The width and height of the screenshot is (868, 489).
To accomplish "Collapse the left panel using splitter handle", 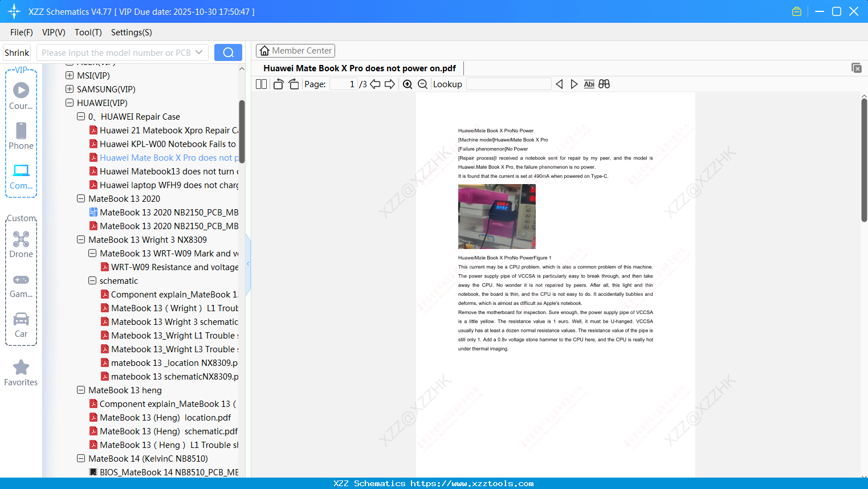I will pyautogui.click(x=248, y=264).
